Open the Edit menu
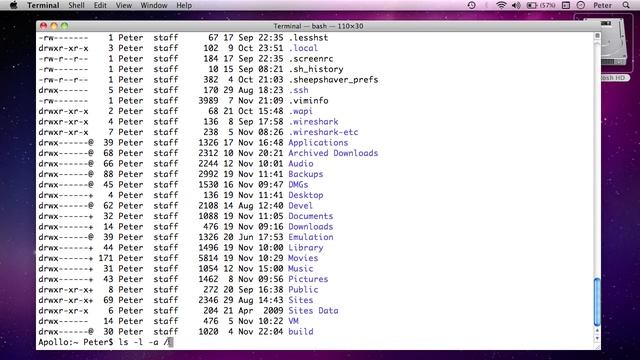 pyautogui.click(x=100, y=5)
